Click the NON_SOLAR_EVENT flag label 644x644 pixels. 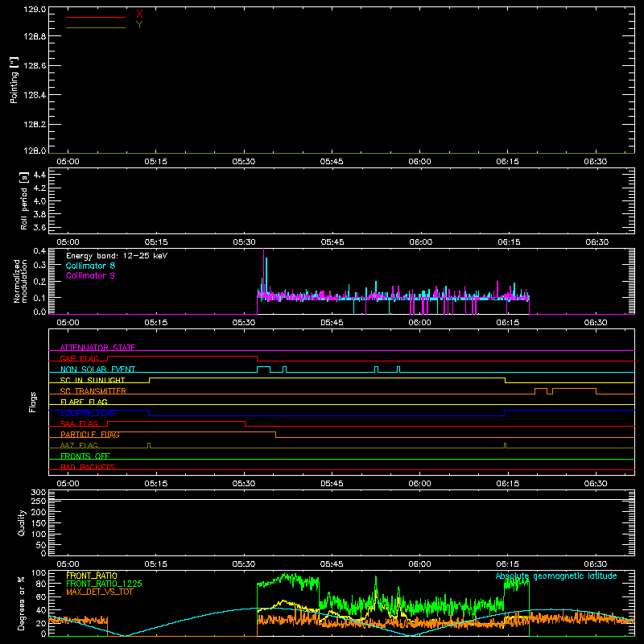pyautogui.click(x=97, y=369)
